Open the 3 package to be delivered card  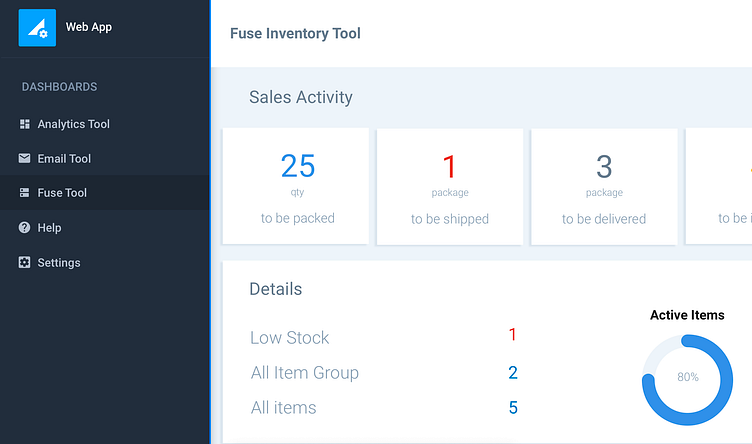coord(604,186)
